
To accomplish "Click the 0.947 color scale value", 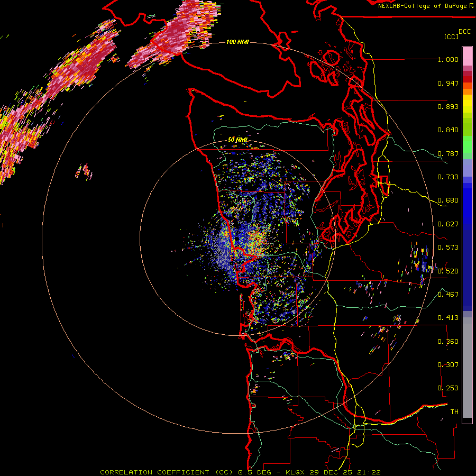I will click(x=448, y=83).
